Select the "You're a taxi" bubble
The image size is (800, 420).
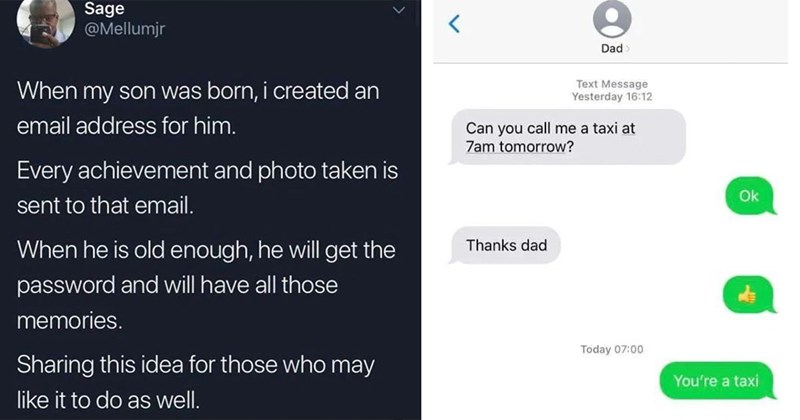tap(716, 381)
